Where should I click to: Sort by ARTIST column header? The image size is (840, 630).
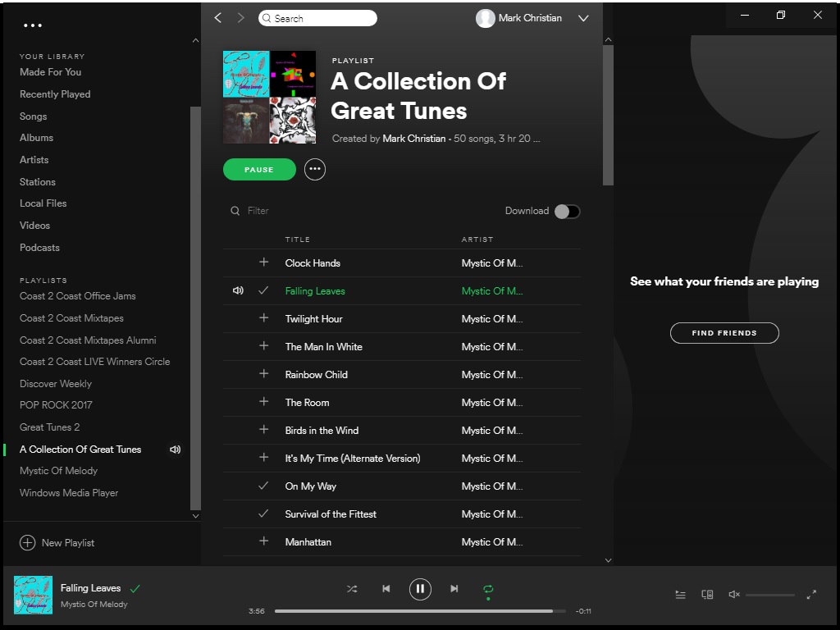(477, 240)
